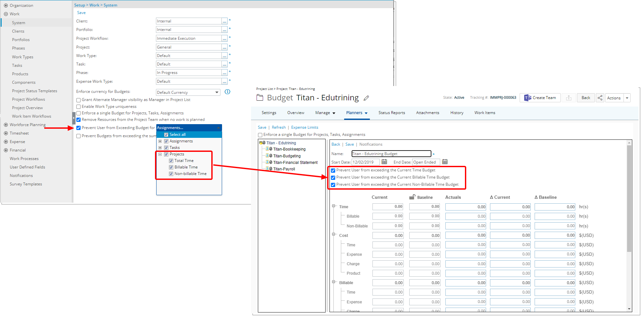This screenshot has width=644, height=319.
Task: Open the Project Workflow lookup ellipsis button
Action: [x=224, y=38]
